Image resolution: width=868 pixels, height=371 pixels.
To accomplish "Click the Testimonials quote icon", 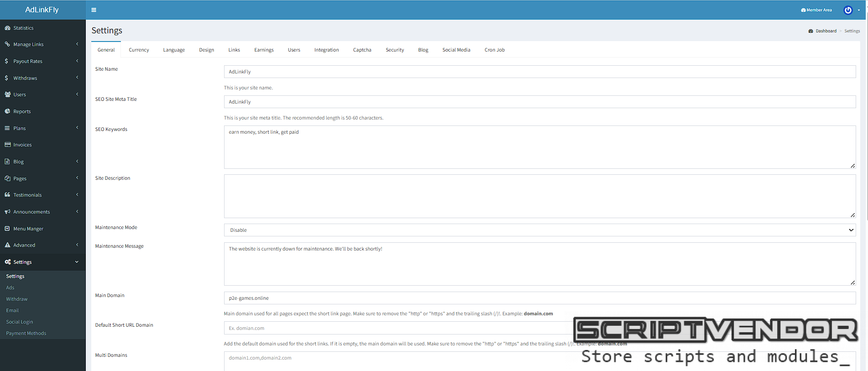I will pyautogui.click(x=7, y=195).
